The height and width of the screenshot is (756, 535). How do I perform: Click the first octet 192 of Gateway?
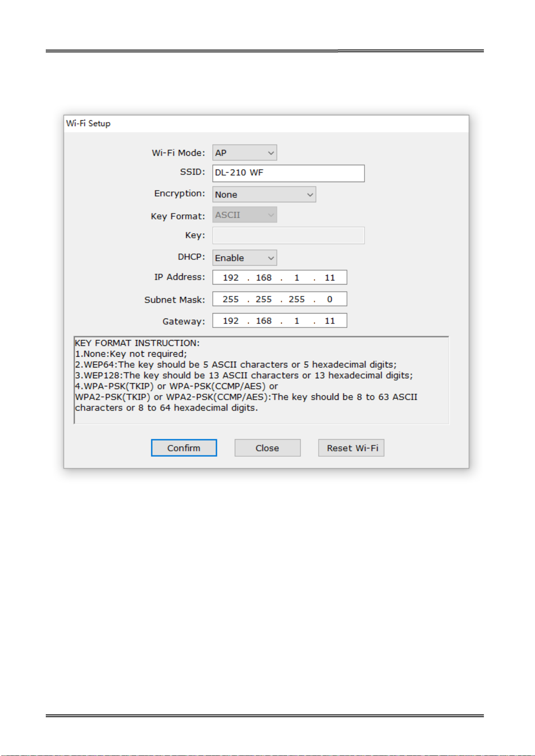[x=231, y=321]
